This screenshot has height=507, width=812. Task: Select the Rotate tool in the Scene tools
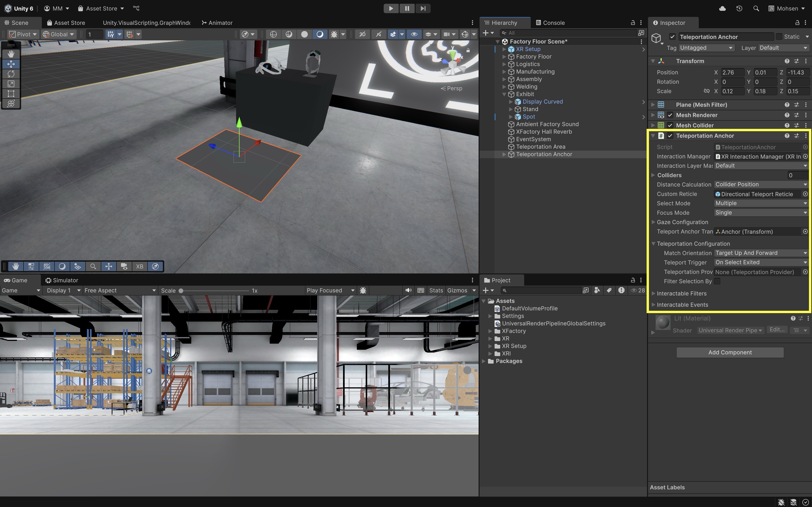pos(11,74)
